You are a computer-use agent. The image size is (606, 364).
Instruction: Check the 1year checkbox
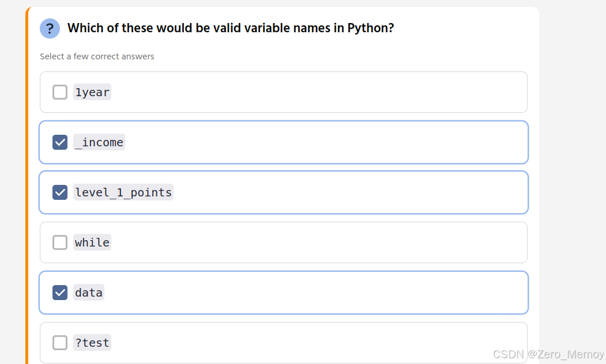(x=60, y=92)
